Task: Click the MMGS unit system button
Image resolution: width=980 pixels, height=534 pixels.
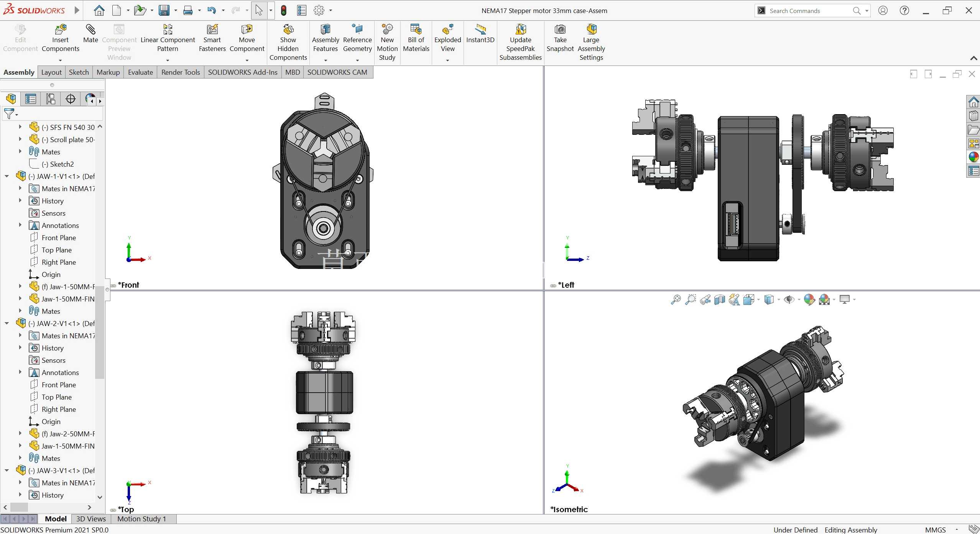Action: 935,529
